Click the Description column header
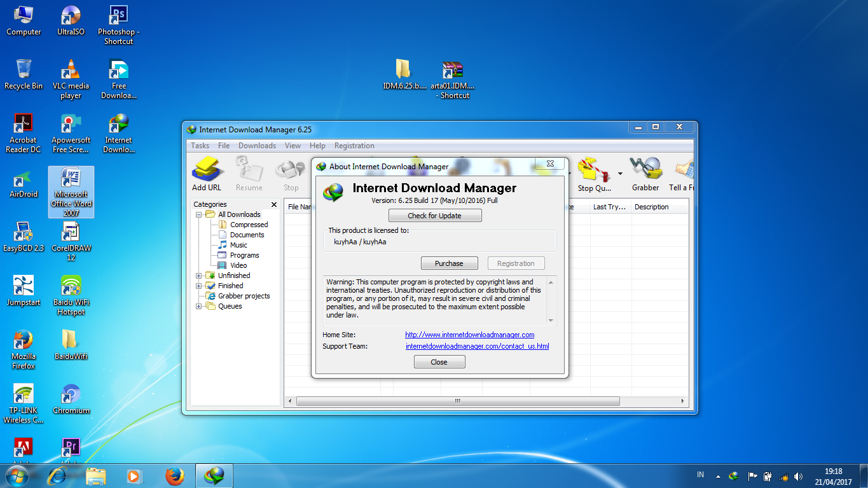The height and width of the screenshot is (488, 868). coord(659,207)
